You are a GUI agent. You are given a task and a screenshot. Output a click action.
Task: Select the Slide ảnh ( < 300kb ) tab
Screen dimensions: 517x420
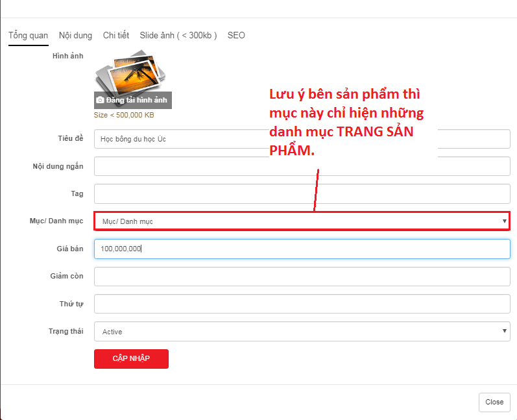point(178,36)
